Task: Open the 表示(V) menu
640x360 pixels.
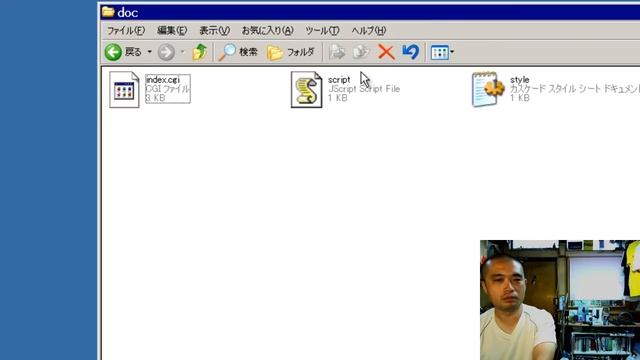Action: tap(214, 30)
